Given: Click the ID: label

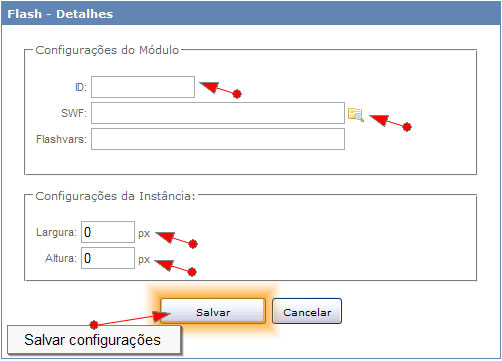Looking at the screenshot, I should (81, 87).
